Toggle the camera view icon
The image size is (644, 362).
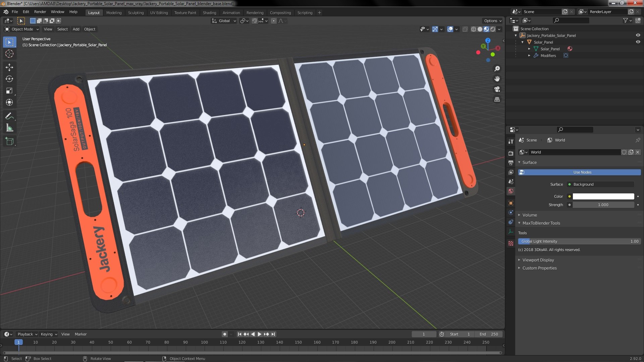pyautogui.click(x=497, y=89)
